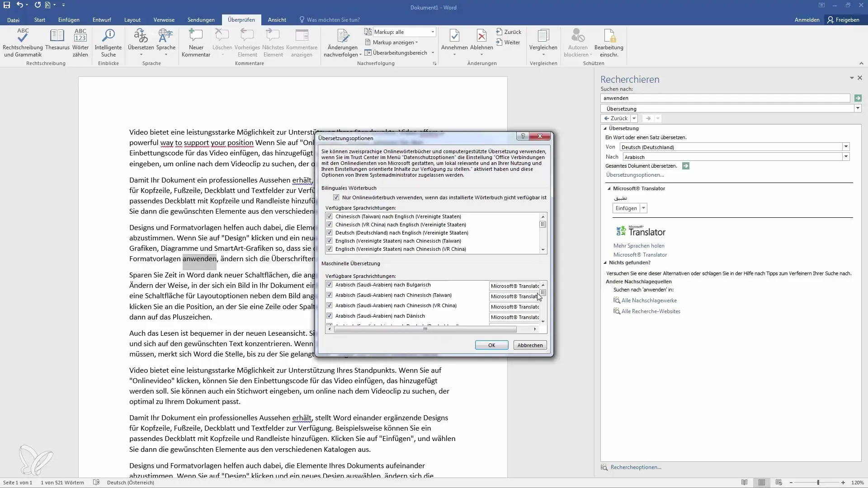
Task: Uncheck Englisch nach Chinesisch (Taiwan)
Action: click(x=329, y=241)
